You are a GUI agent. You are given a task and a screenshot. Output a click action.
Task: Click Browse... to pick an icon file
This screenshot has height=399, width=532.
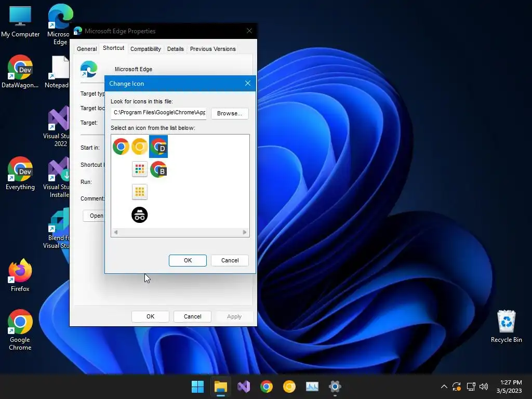(230, 113)
